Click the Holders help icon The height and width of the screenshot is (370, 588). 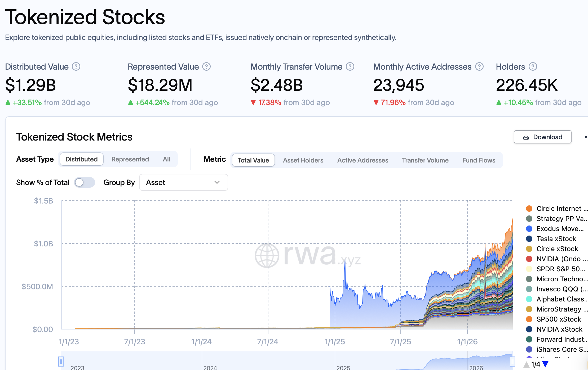533,67
